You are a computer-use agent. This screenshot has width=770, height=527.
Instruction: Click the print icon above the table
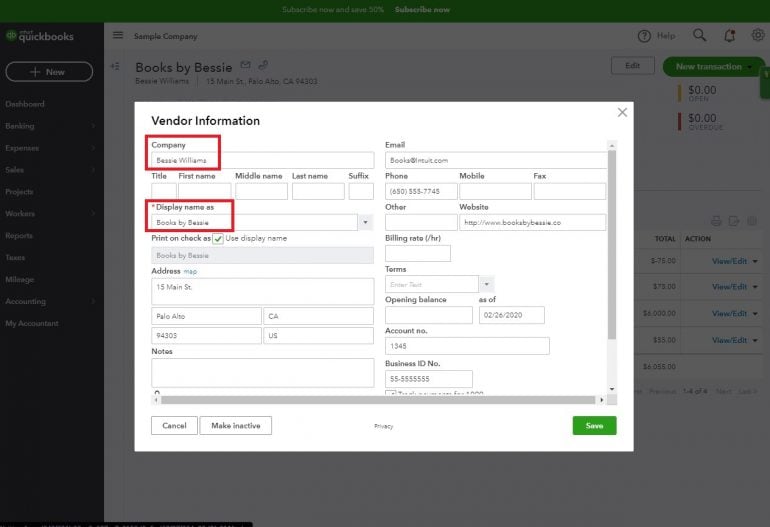point(716,220)
